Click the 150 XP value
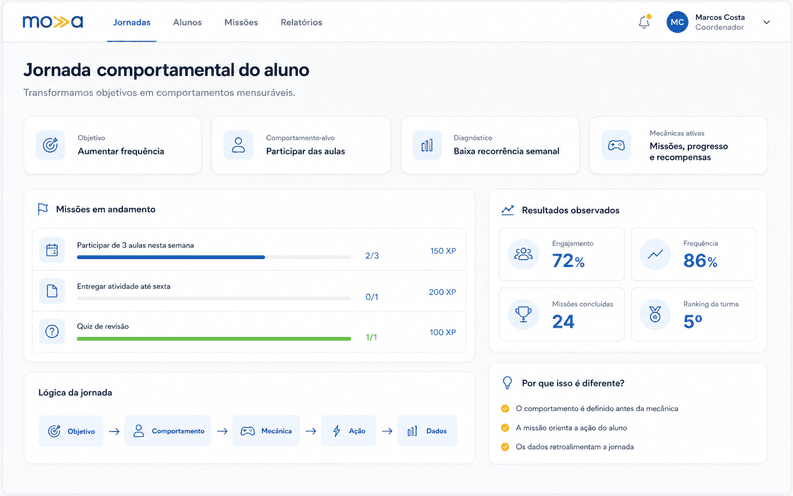 [x=443, y=251]
